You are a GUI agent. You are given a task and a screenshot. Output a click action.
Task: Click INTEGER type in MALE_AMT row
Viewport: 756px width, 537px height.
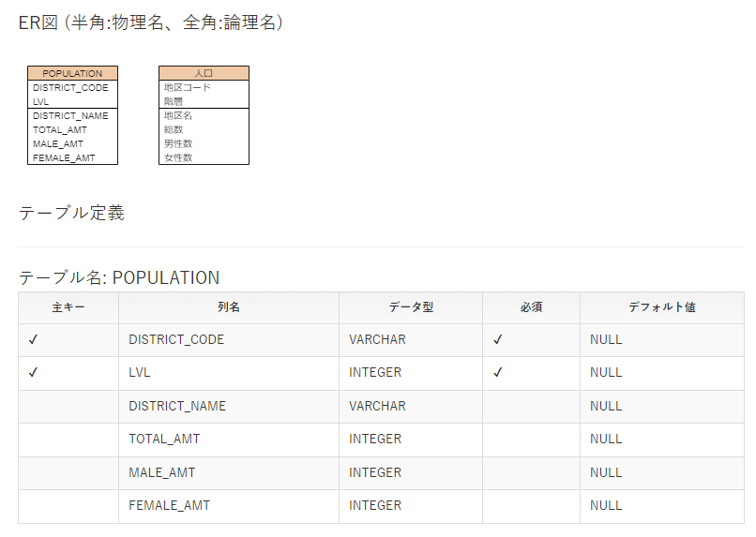point(375,473)
